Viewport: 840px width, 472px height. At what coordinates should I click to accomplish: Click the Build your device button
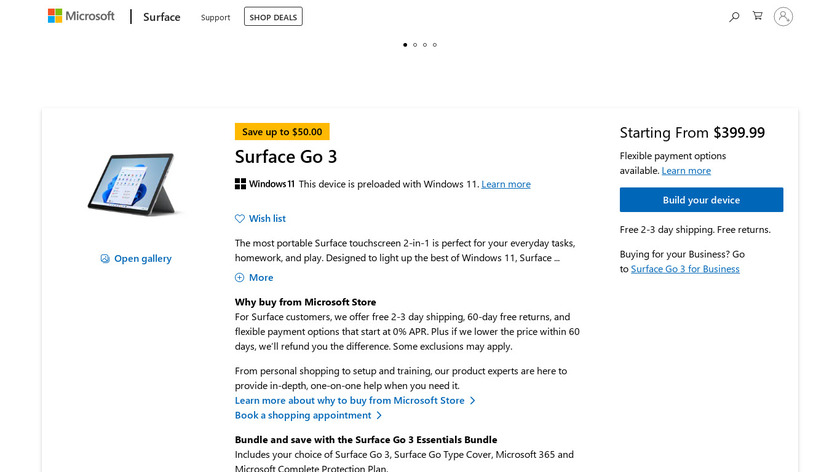[x=701, y=200]
